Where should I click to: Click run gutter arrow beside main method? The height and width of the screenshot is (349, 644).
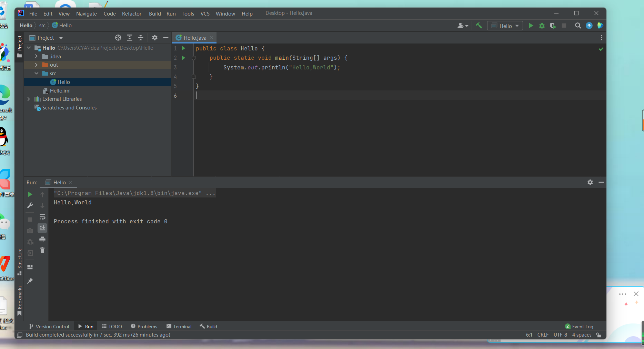[x=183, y=58]
